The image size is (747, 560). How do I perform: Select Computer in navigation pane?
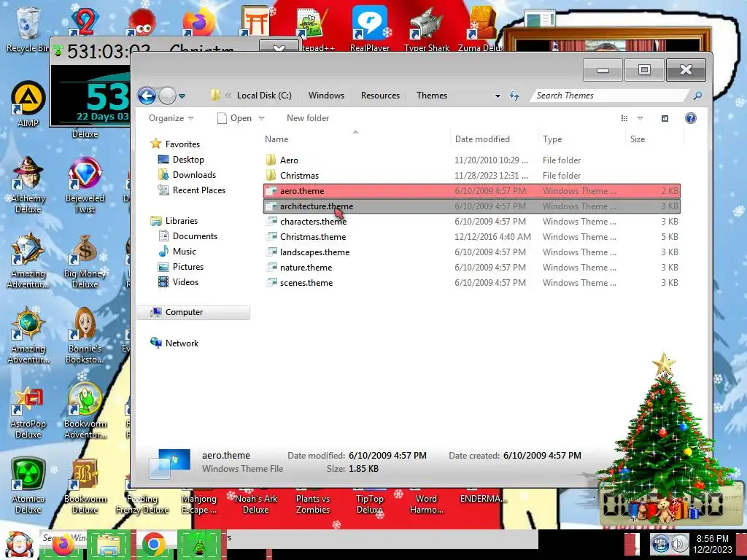pyautogui.click(x=193, y=312)
